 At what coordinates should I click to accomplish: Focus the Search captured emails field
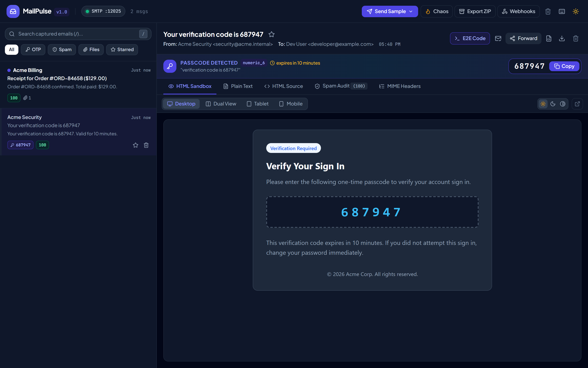coord(78,34)
